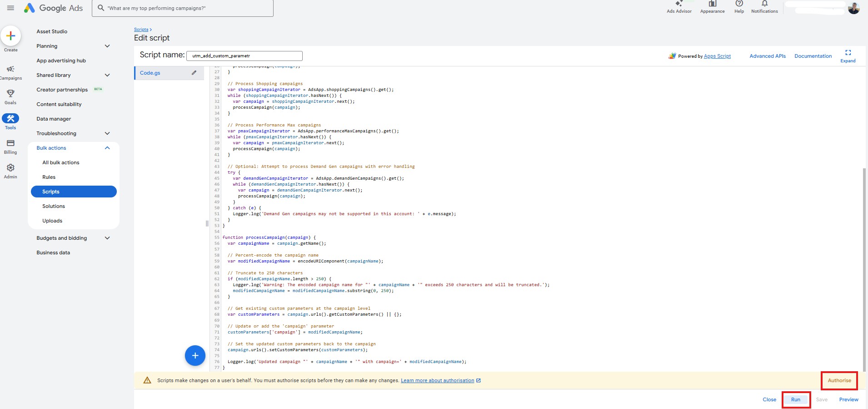Screen dimensions: 868x409
Task: Open the Goals trophy icon
Action: click(x=10, y=94)
